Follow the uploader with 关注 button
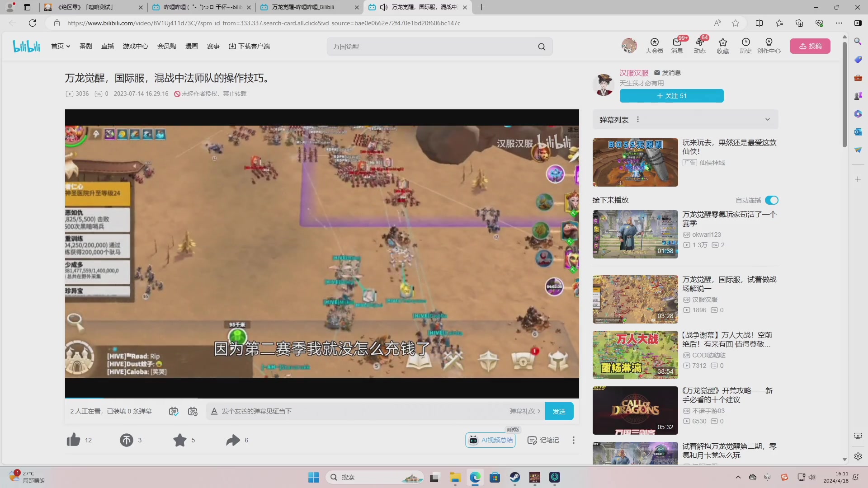 671,96
